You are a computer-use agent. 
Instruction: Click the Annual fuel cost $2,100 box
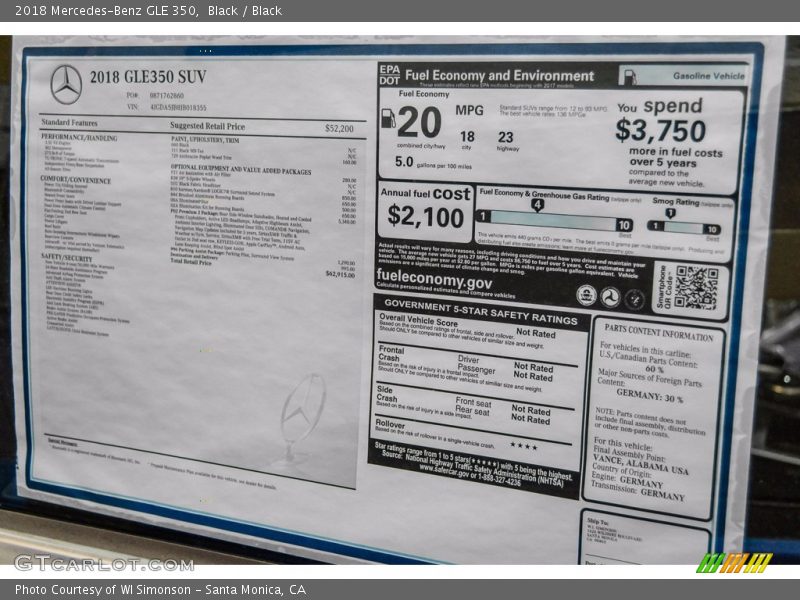coord(425,205)
